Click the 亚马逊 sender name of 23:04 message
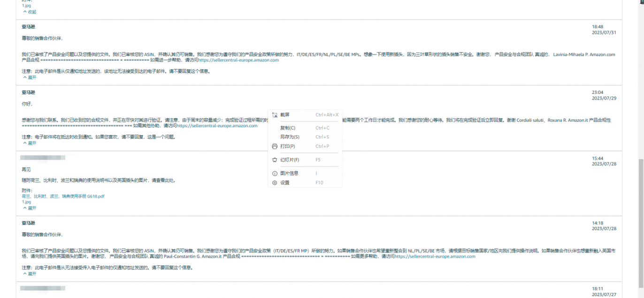Screen dimensions: 644x298 28,92
